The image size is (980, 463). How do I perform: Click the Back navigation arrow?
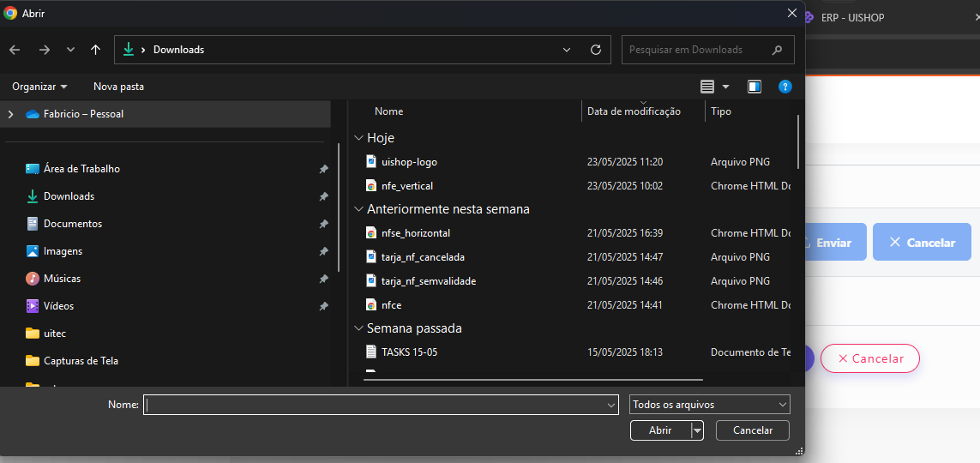pos(15,50)
